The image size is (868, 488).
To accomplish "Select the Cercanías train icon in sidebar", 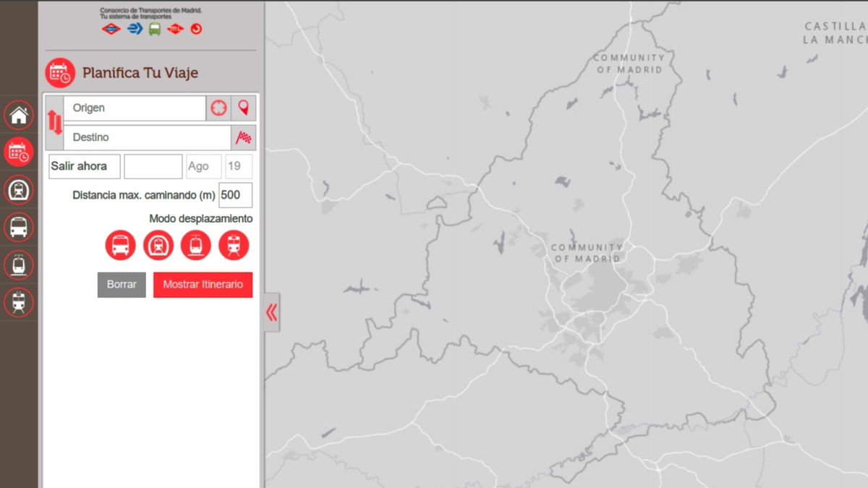I will (19, 303).
